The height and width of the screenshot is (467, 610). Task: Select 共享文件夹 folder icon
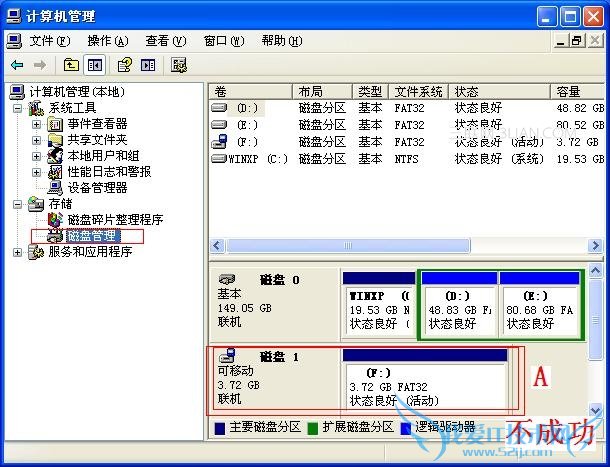(55, 140)
